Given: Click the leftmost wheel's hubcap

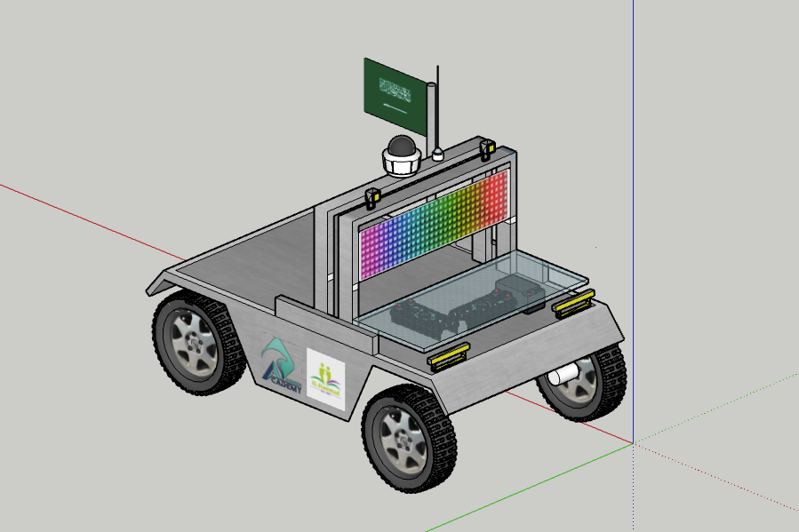Looking at the screenshot, I should [x=191, y=345].
